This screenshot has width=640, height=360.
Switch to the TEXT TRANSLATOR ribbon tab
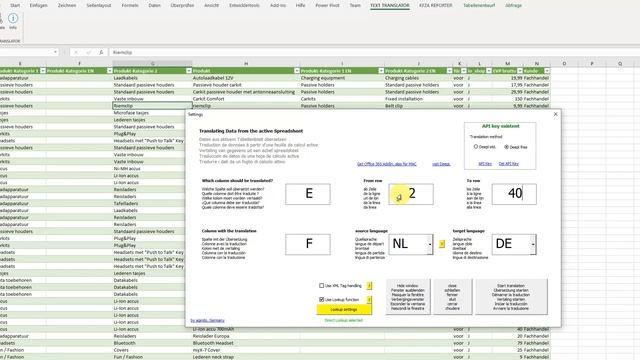coord(390,5)
